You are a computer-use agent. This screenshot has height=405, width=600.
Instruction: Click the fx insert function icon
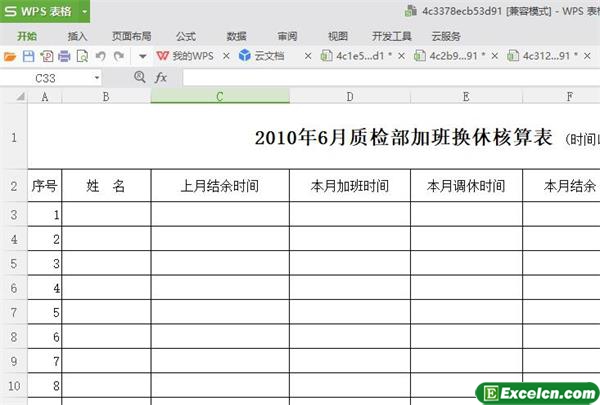(161, 78)
